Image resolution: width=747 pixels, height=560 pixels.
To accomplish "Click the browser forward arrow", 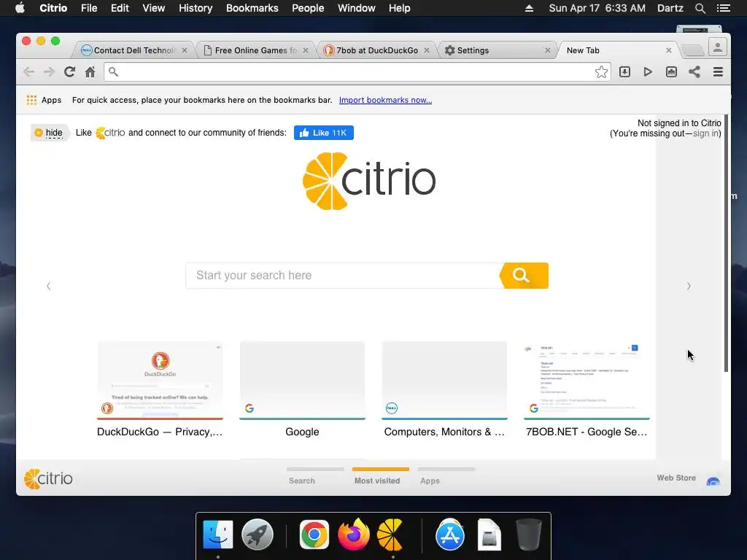I will click(49, 72).
